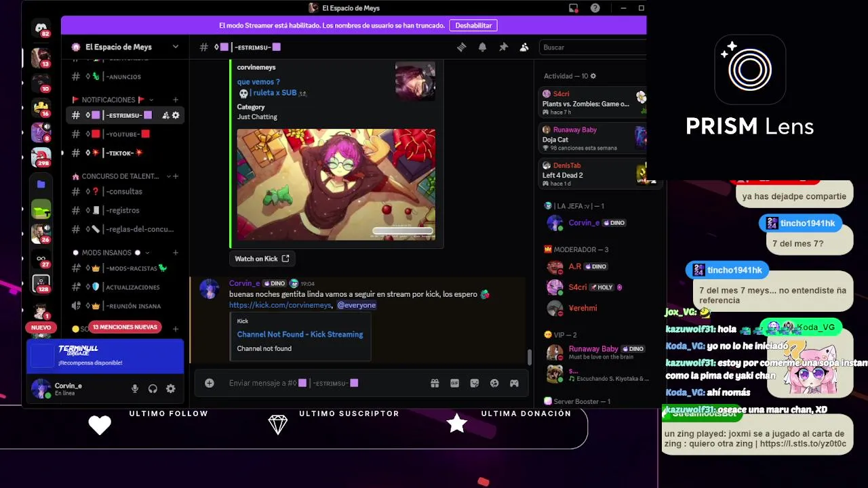Click the chat scrollbar thumb
Image resolution: width=868 pixels, height=488 pixels.
pos(530,356)
